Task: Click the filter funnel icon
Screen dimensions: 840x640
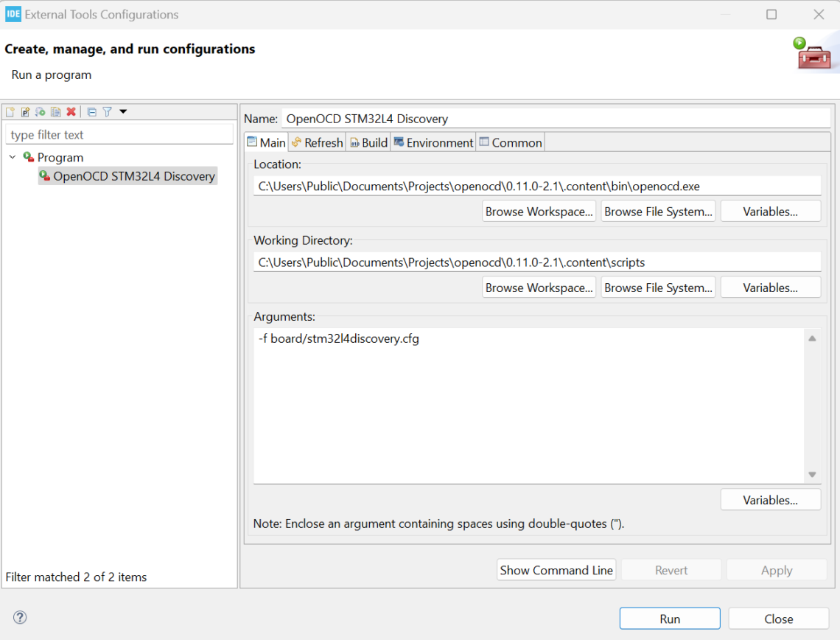Action: (x=108, y=112)
